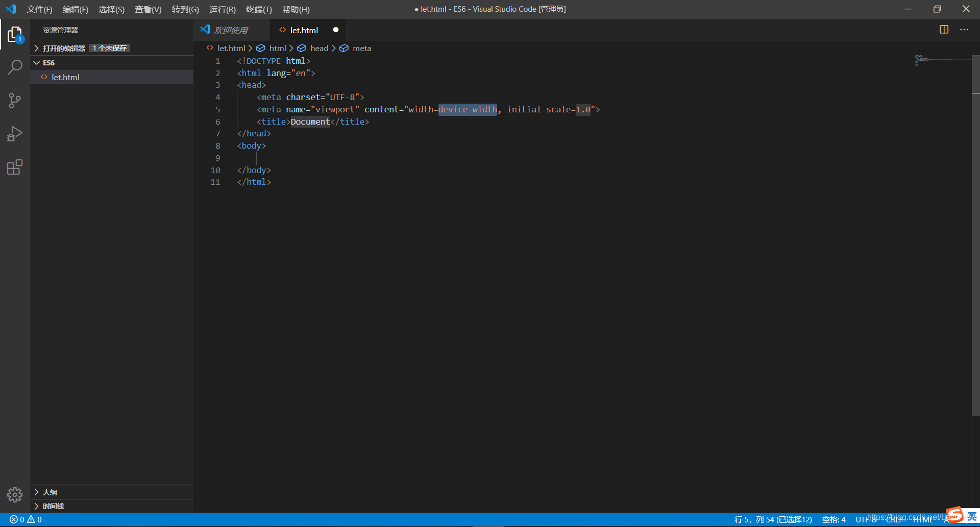Click the code minimap preview
This screenshot has width=980, height=527.
click(942, 60)
